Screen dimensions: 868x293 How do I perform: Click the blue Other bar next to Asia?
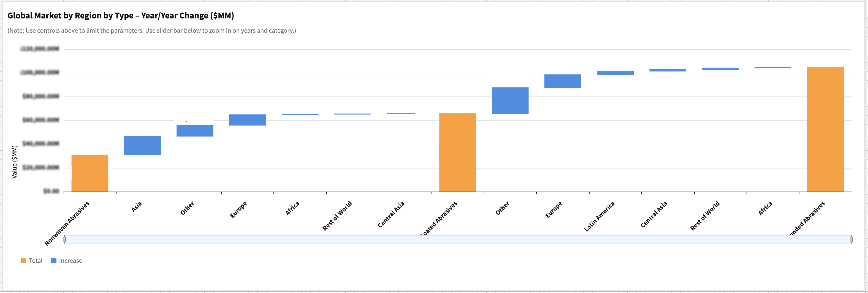(x=195, y=131)
